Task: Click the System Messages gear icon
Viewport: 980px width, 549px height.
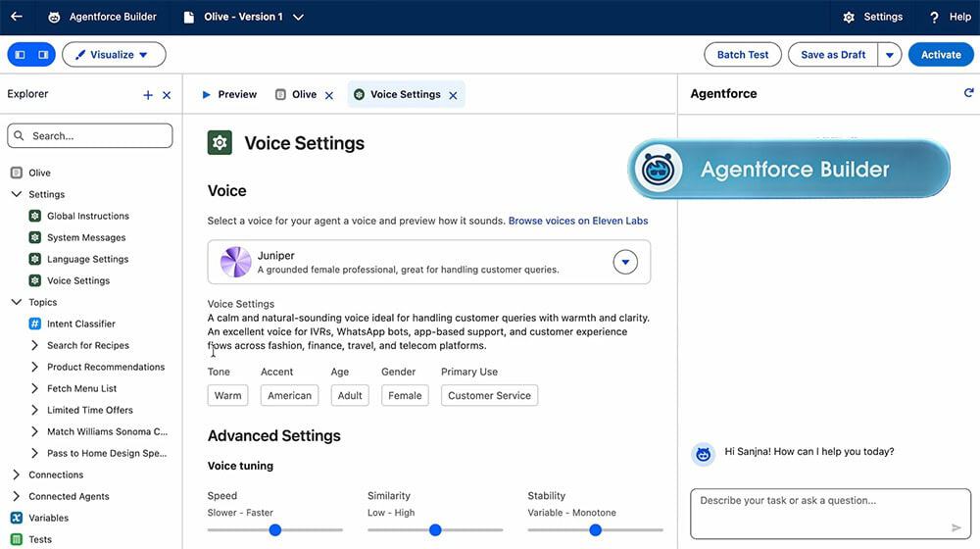Action: pos(35,237)
